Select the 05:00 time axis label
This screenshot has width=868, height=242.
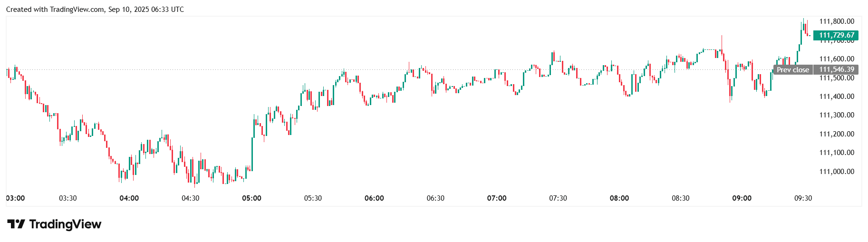coord(251,198)
